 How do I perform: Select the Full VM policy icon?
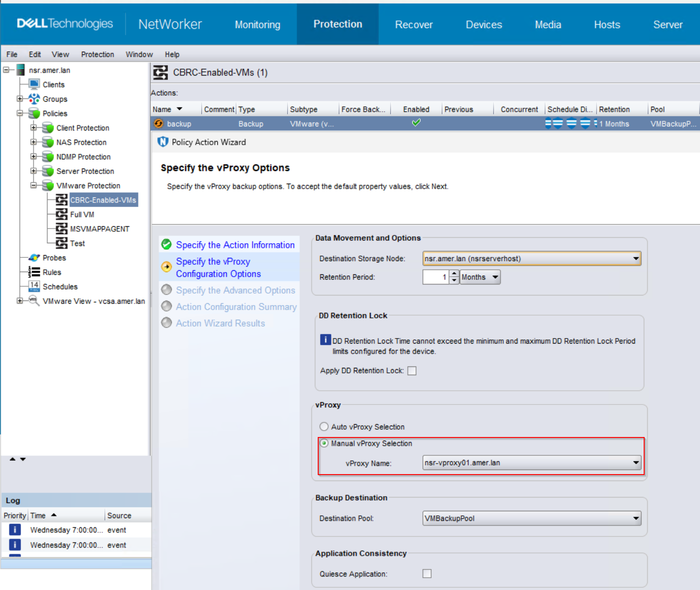point(62,214)
